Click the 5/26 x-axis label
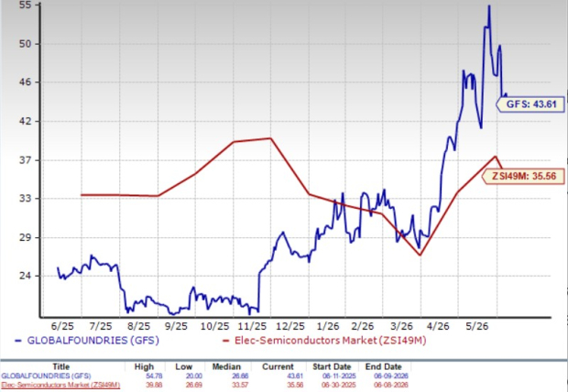The width and height of the screenshot is (568, 392). (476, 326)
